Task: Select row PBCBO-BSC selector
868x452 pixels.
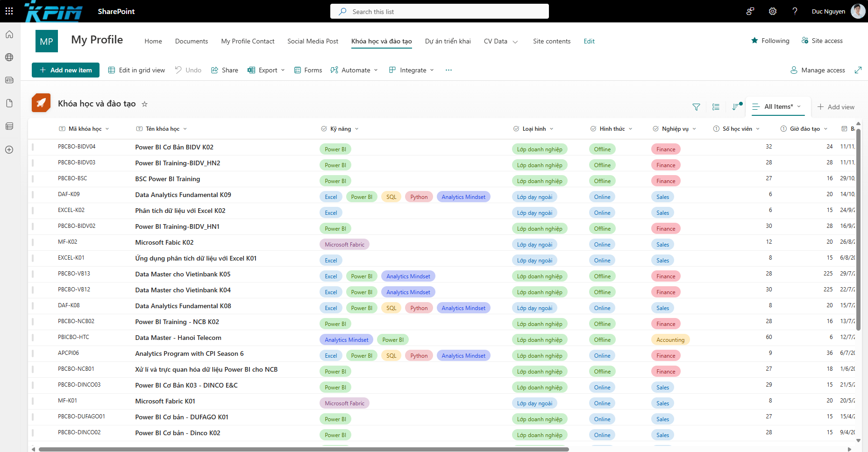Action: point(33,179)
